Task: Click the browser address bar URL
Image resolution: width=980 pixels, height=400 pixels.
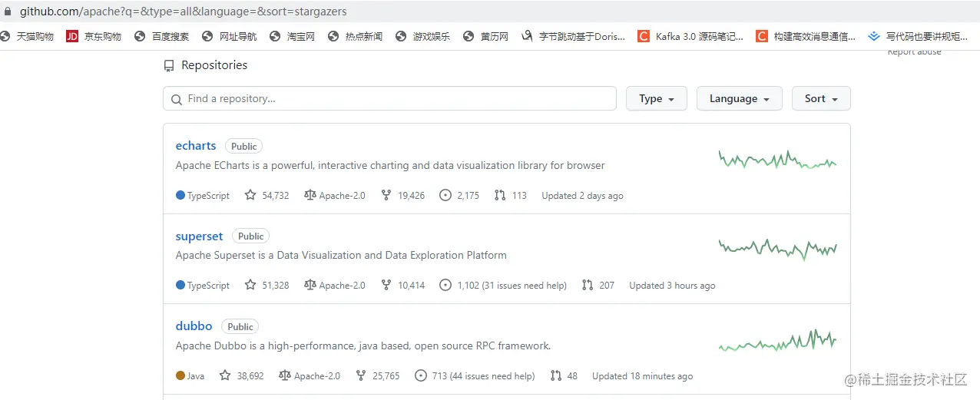Action: click(184, 12)
